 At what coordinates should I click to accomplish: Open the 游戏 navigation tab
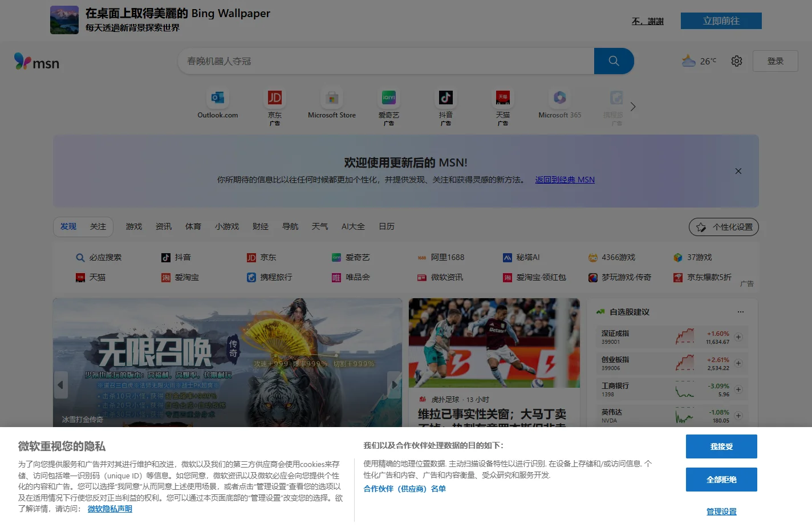coord(134,226)
